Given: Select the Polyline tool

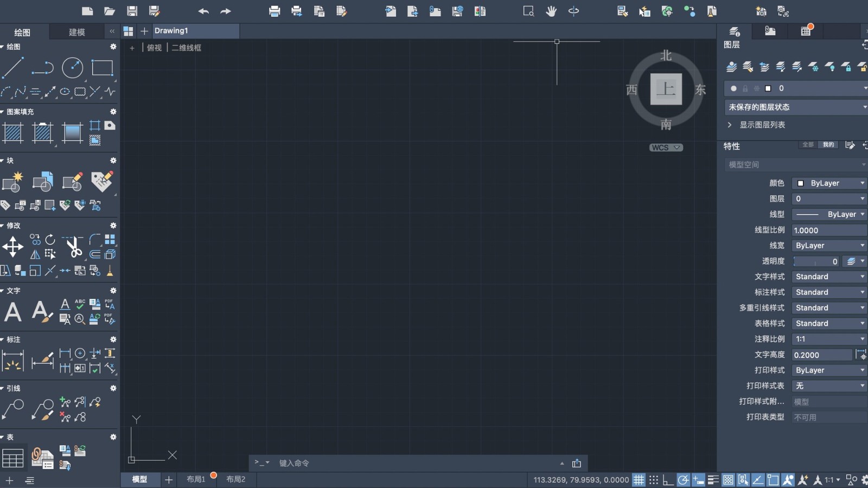Looking at the screenshot, I should point(42,68).
